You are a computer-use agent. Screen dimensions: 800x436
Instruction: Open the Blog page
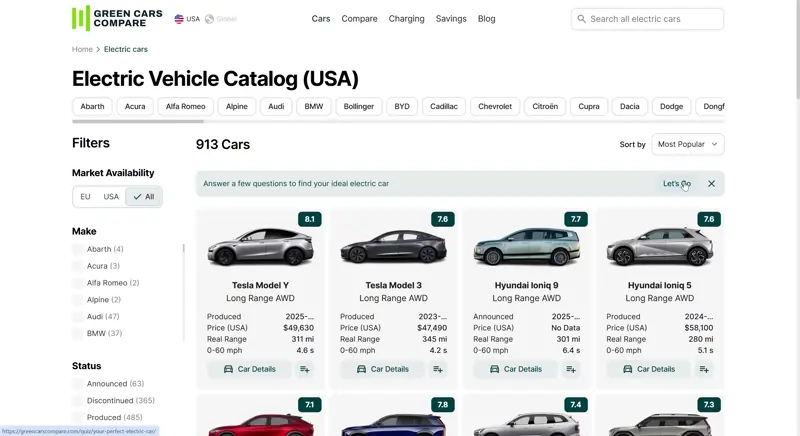486,19
